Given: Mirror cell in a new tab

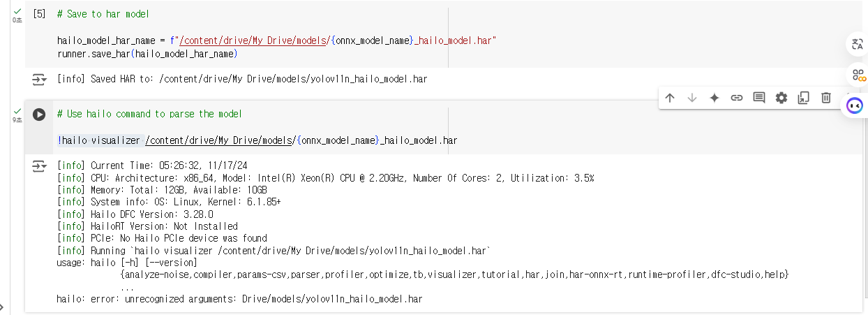Looking at the screenshot, I should coord(804,98).
